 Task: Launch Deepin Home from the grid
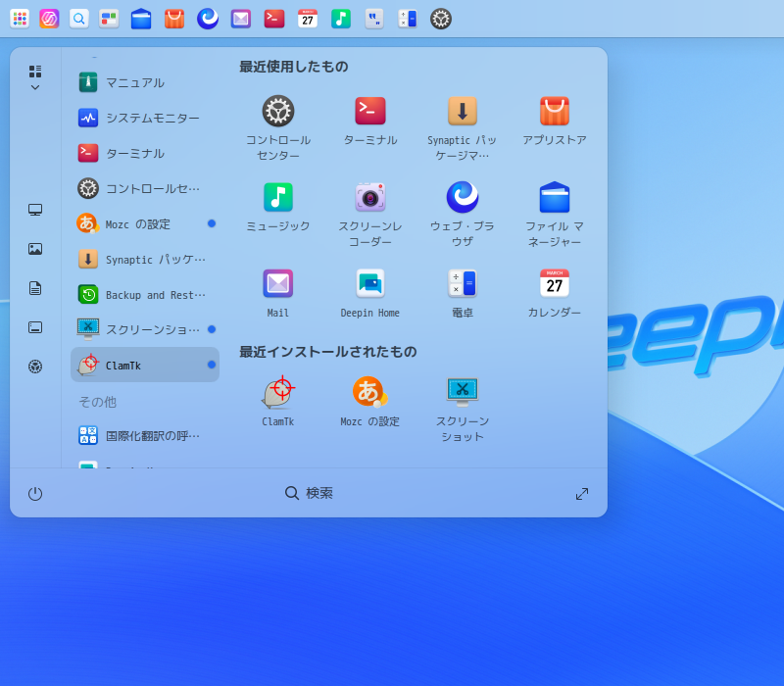pos(370,293)
